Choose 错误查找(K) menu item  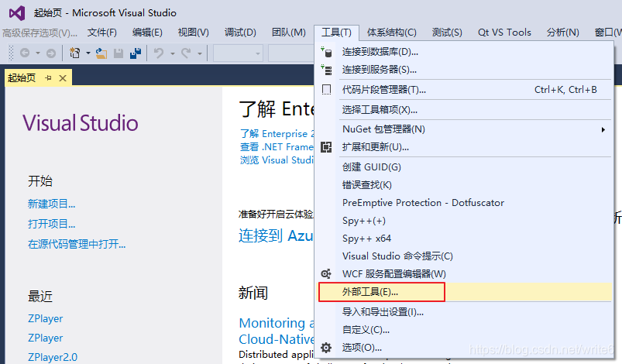coord(464,185)
